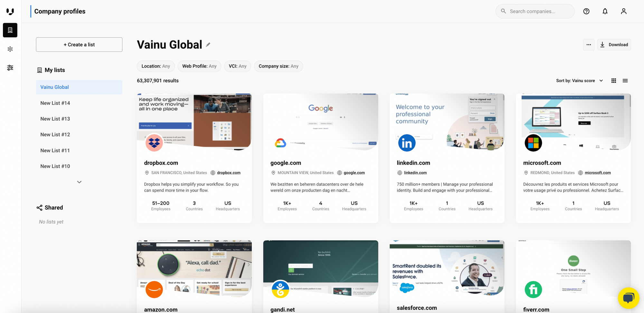The image size is (644, 313).
Task: Open the Company profiles sidebar icon
Action: (10, 30)
